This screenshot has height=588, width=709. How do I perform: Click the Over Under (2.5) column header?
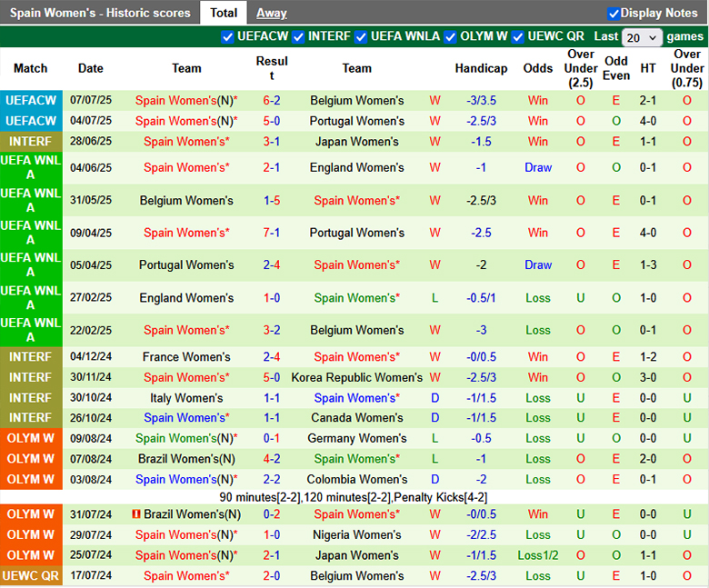(x=581, y=68)
